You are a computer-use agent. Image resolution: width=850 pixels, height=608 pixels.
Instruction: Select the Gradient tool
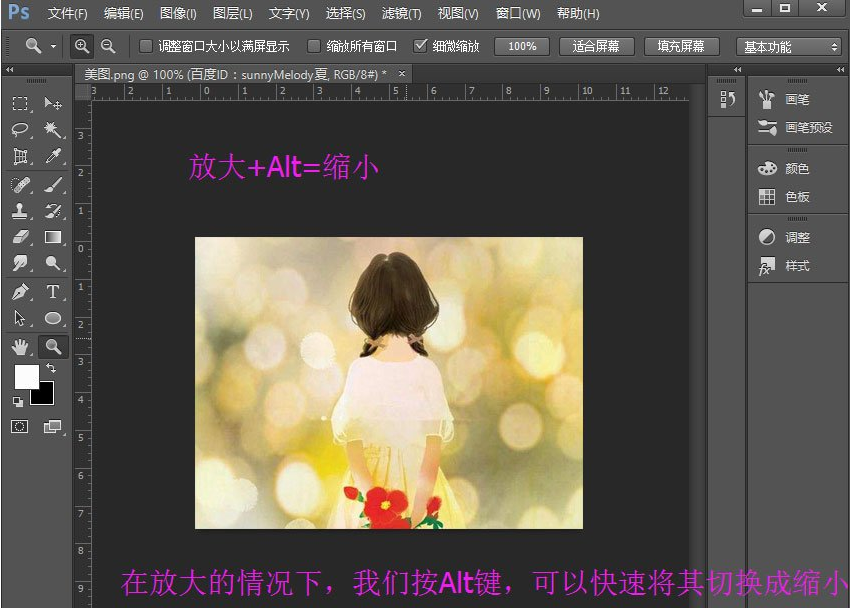coord(53,237)
